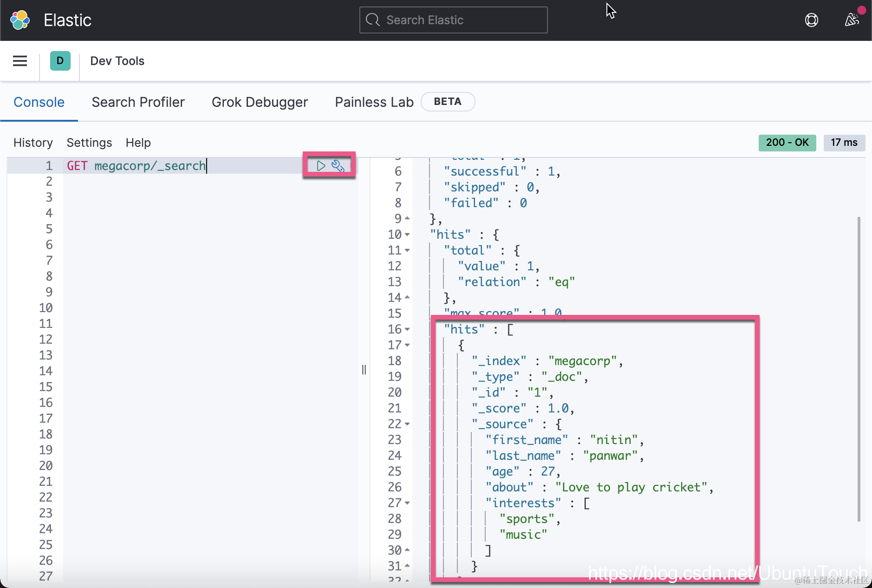This screenshot has height=588, width=872.
Task: Click the "relation" : "eq" line
Action: coord(516,282)
